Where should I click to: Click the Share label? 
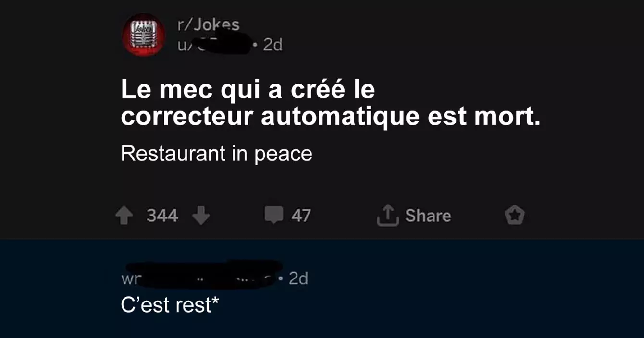click(x=428, y=216)
